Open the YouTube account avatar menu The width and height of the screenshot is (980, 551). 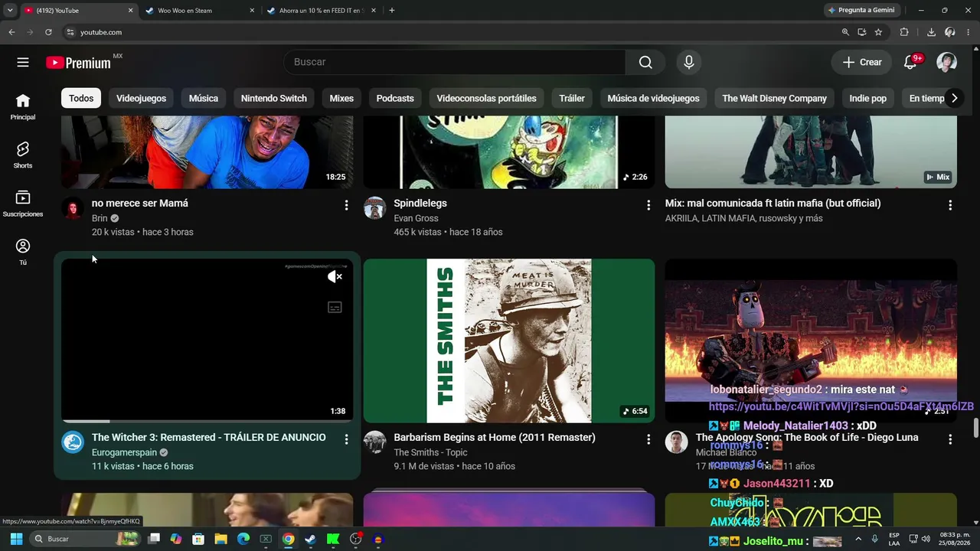(x=947, y=62)
